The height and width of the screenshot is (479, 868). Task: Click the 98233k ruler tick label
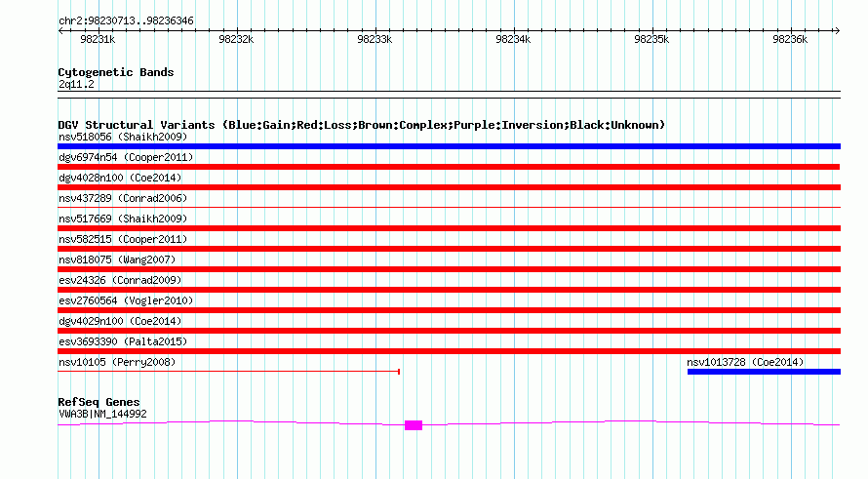click(375, 39)
